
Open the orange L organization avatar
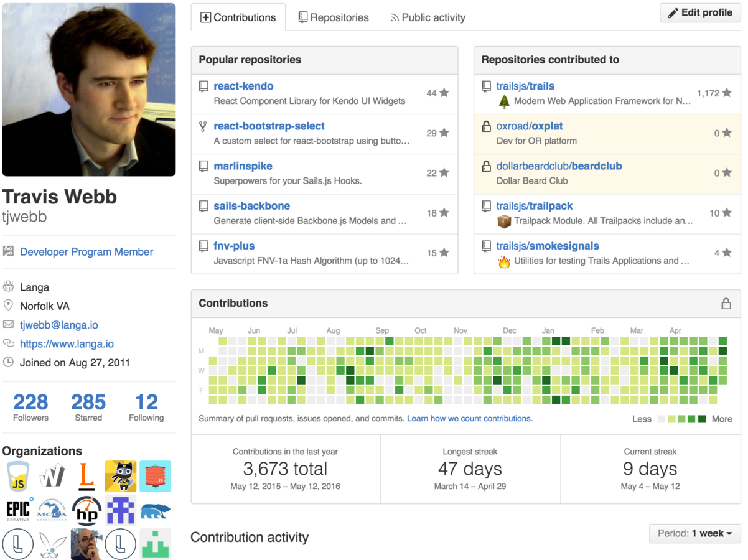click(86, 477)
